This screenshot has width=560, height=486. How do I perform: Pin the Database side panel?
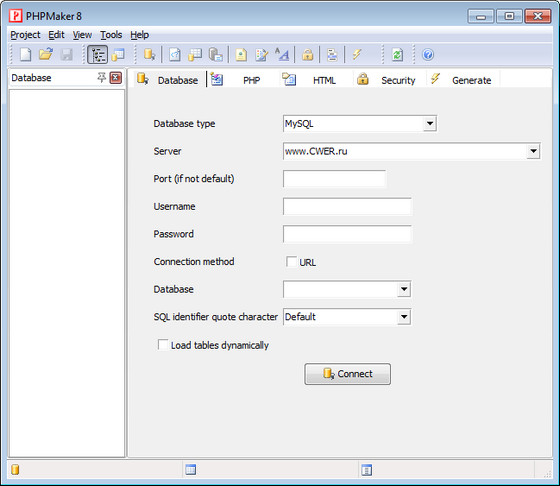click(101, 77)
